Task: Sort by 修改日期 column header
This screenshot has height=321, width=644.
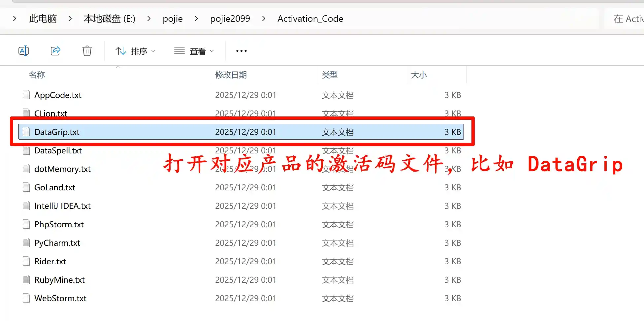Action: [x=231, y=75]
